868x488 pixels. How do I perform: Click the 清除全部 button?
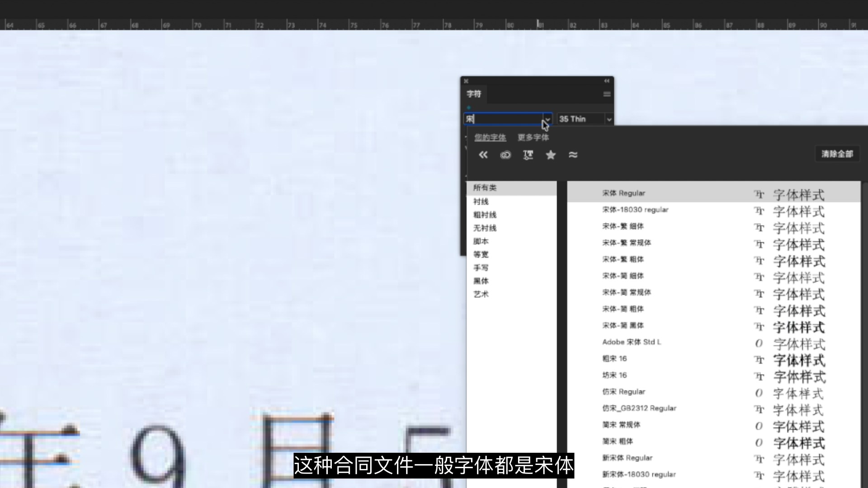click(837, 154)
